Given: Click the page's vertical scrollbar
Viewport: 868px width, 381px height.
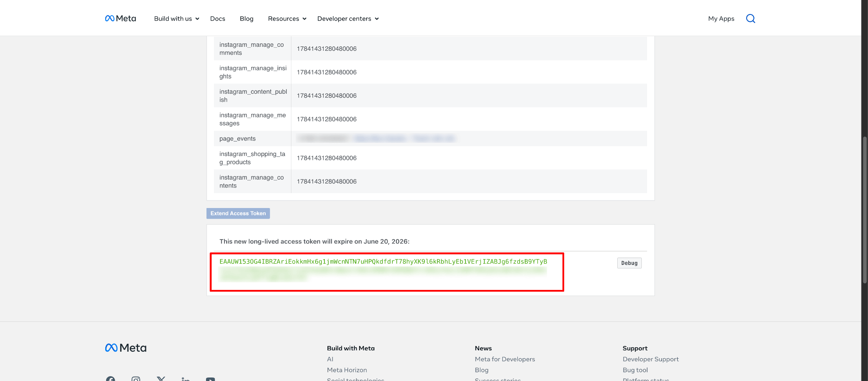Looking at the screenshot, I should (864, 210).
